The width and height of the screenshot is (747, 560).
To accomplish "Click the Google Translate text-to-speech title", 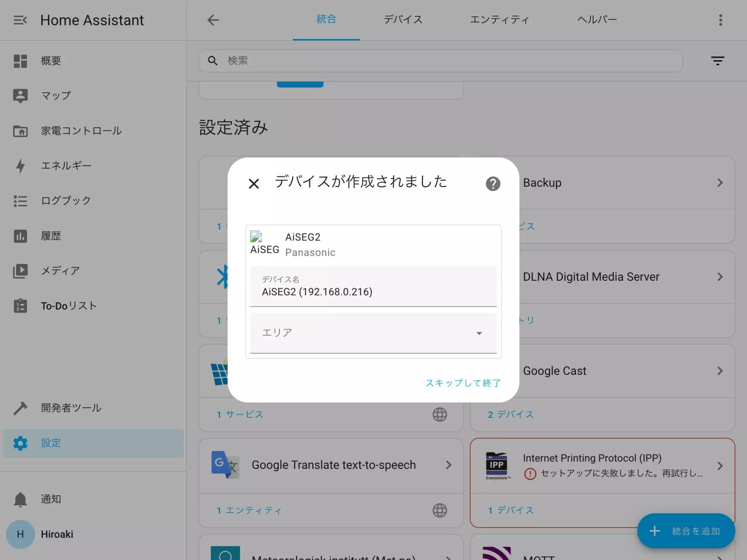I will [x=334, y=465].
